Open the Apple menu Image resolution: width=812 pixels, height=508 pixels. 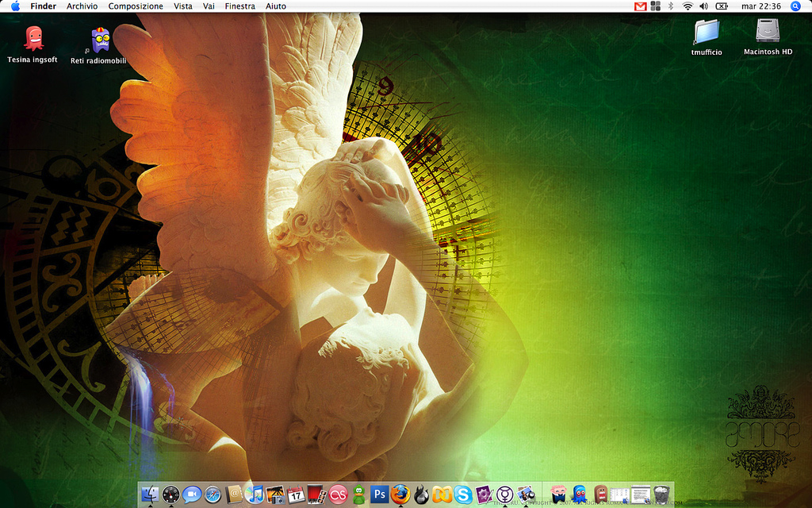point(16,6)
